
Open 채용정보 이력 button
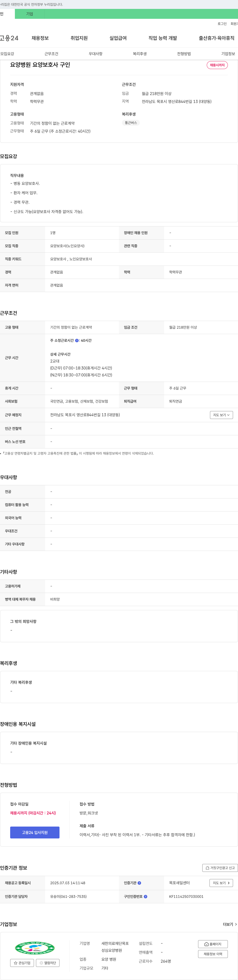pyautogui.click(x=213, y=954)
